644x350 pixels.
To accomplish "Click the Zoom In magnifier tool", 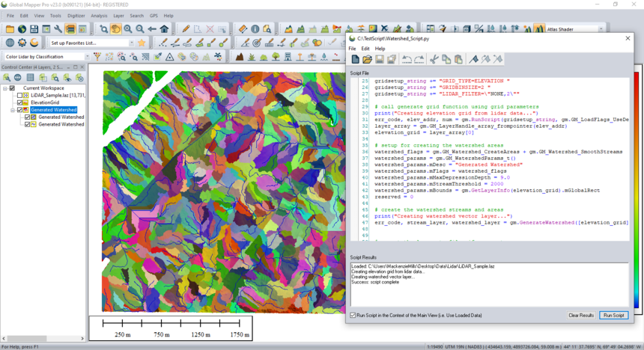I will pos(128,29).
